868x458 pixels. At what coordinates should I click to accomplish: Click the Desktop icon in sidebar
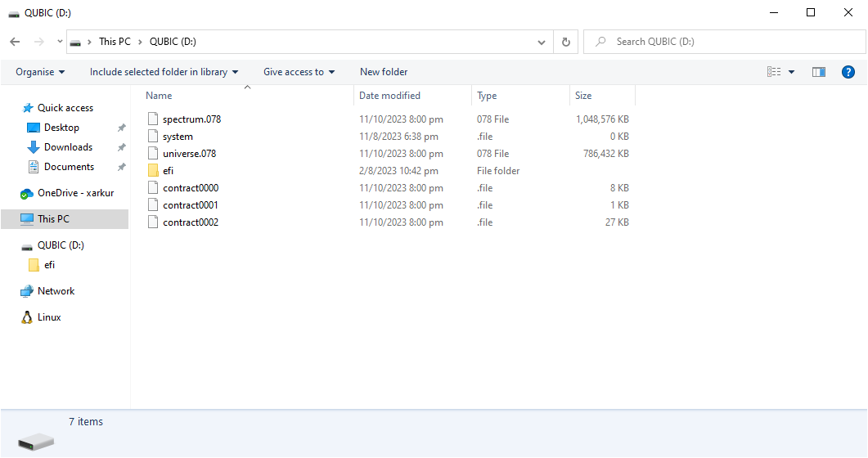coord(34,128)
